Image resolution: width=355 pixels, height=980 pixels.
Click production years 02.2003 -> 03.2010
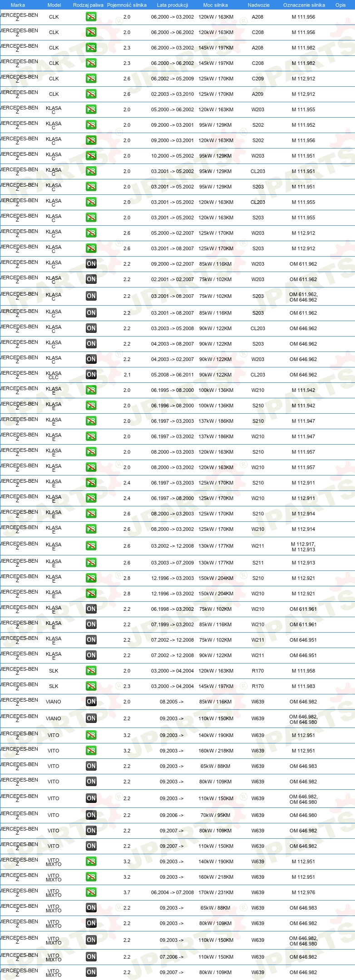[x=173, y=94]
